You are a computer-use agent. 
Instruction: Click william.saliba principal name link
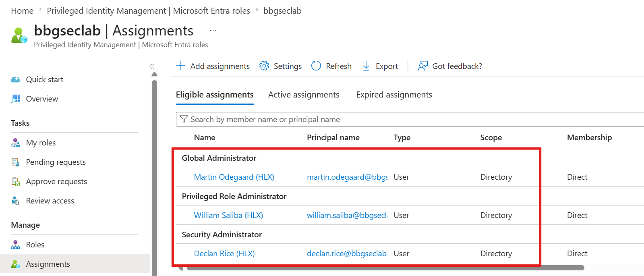347,215
